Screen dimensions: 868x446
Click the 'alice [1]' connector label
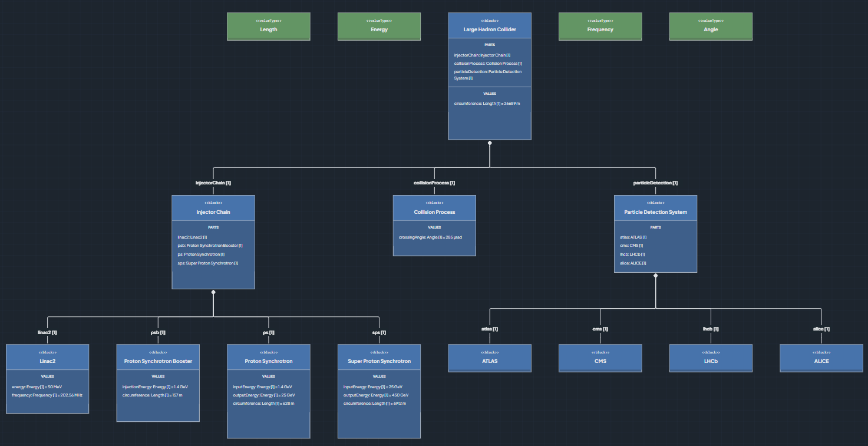[x=821, y=329]
